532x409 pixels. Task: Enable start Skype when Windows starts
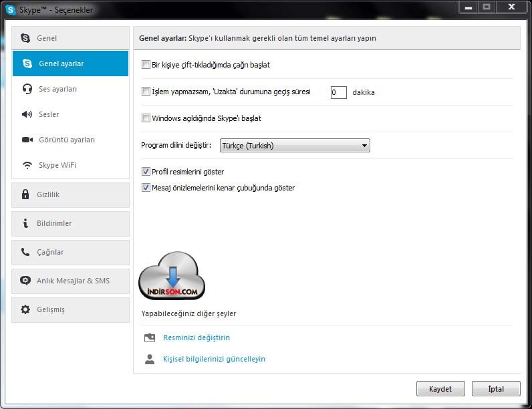(x=146, y=118)
